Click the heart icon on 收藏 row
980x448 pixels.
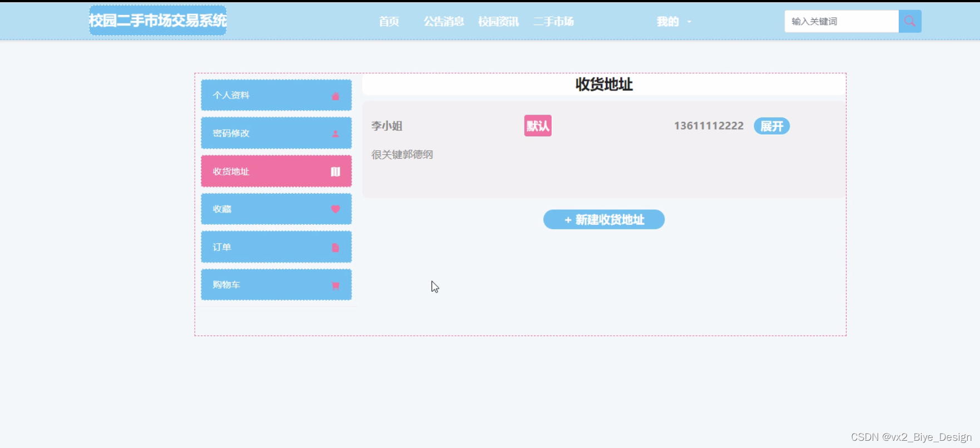pos(335,209)
